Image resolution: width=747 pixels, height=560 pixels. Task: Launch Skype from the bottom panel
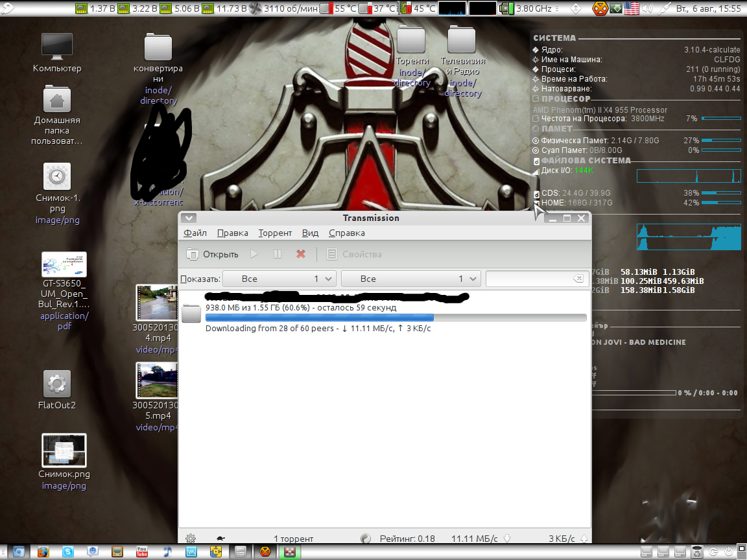pyautogui.click(x=67, y=552)
